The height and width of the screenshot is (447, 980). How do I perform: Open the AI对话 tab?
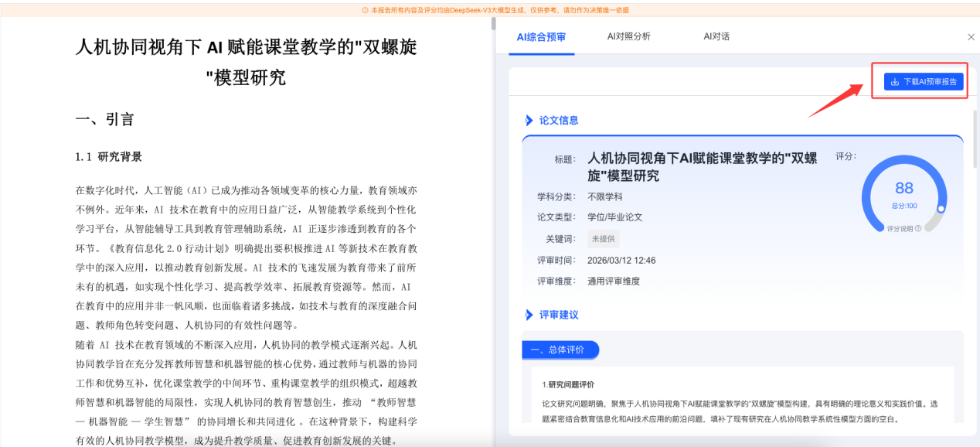716,36
